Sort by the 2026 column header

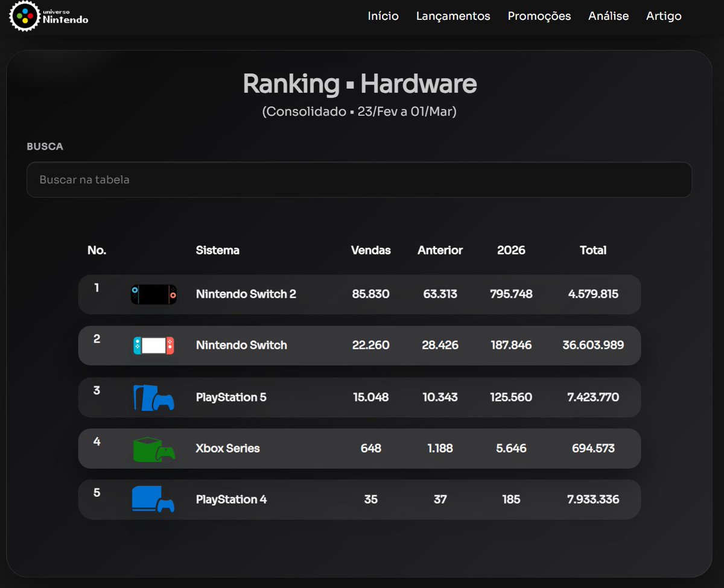pyautogui.click(x=511, y=250)
